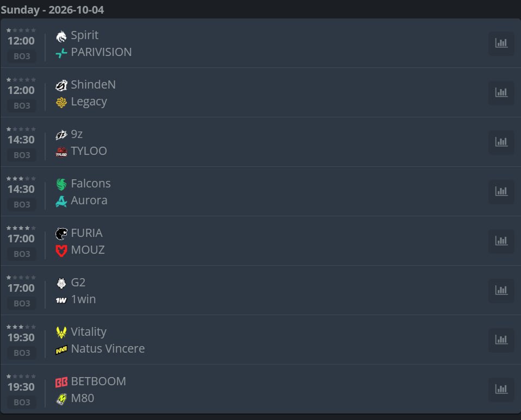
Task: Click the MOUZ red heart logo
Action: tap(61, 250)
